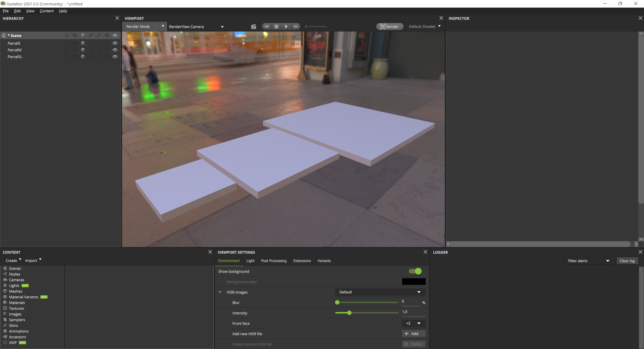Image resolution: width=644 pixels, height=349 pixels.
Task: Open Scenes category in Content panel
Action: pos(15,268)
